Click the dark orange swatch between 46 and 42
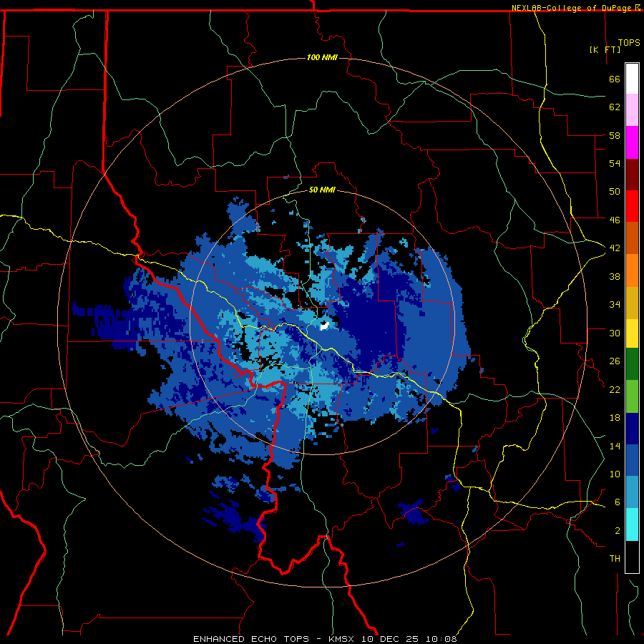The height and width of the screenshot is (644, 644). click(632, 238)
